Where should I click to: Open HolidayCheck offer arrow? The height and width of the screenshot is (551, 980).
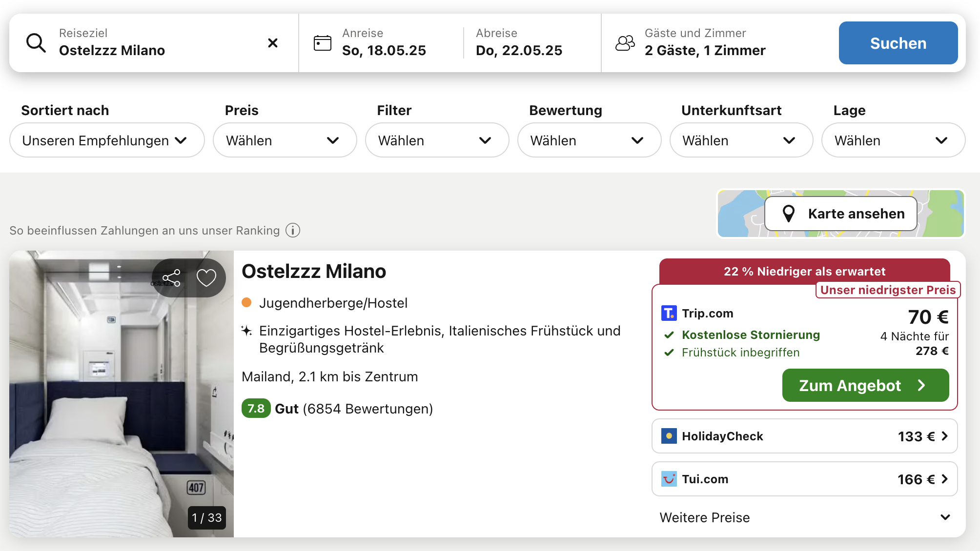(945, 436)
